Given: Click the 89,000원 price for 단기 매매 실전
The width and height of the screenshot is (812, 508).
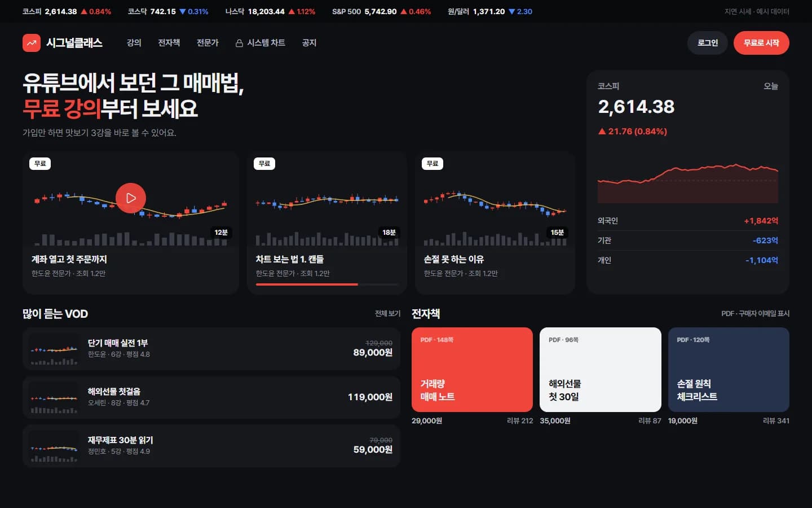Looking at the screenshot, I should (373, 353).
